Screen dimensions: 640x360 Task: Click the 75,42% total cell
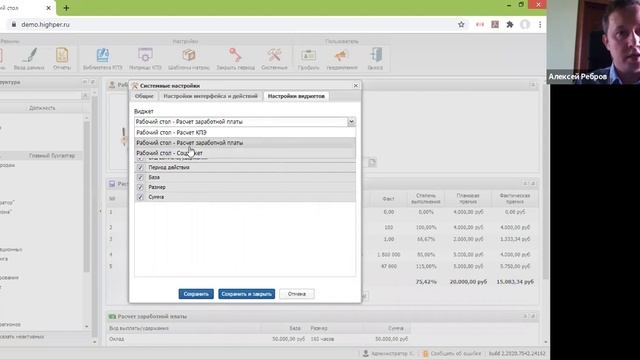(426, 282)
